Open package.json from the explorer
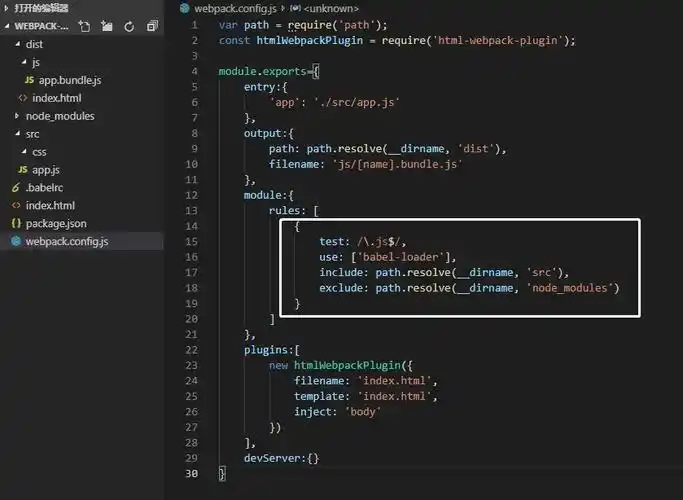The height and width of the screenshot is (500, 683). [56, 223]
